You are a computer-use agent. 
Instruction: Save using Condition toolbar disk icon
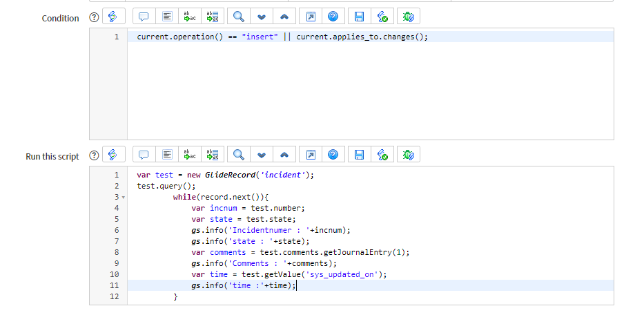359,17
